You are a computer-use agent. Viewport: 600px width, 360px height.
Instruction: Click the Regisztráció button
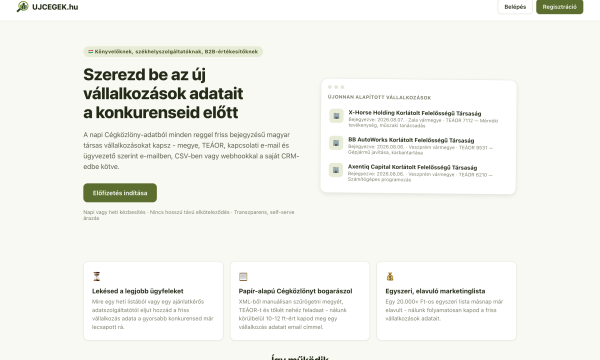(559, 7)
